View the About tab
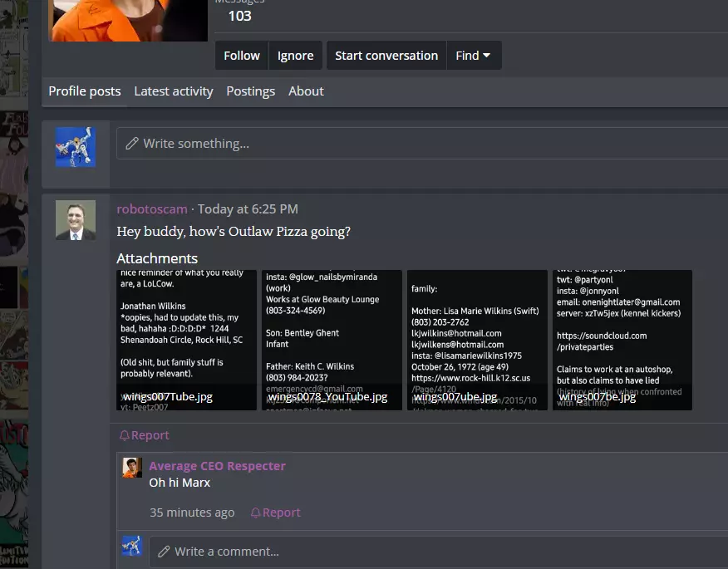 coord(306,91)
